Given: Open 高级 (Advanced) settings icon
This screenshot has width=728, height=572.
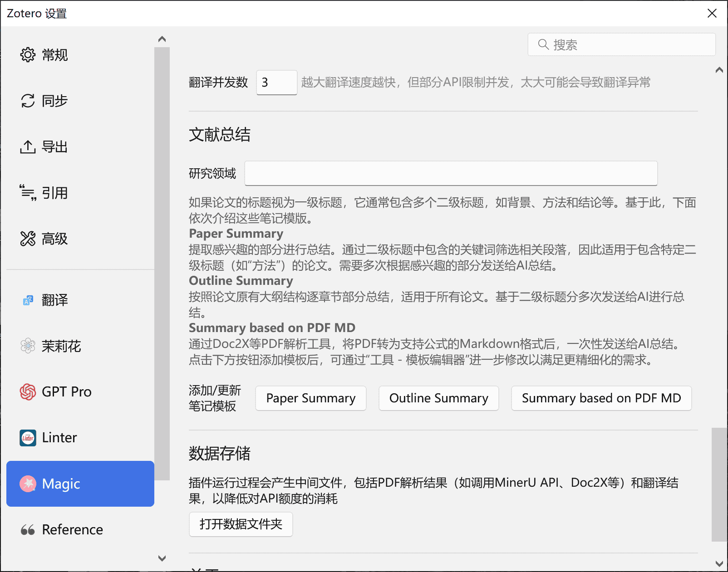Looking at the screenshot, I should click(x=28, y=238).
